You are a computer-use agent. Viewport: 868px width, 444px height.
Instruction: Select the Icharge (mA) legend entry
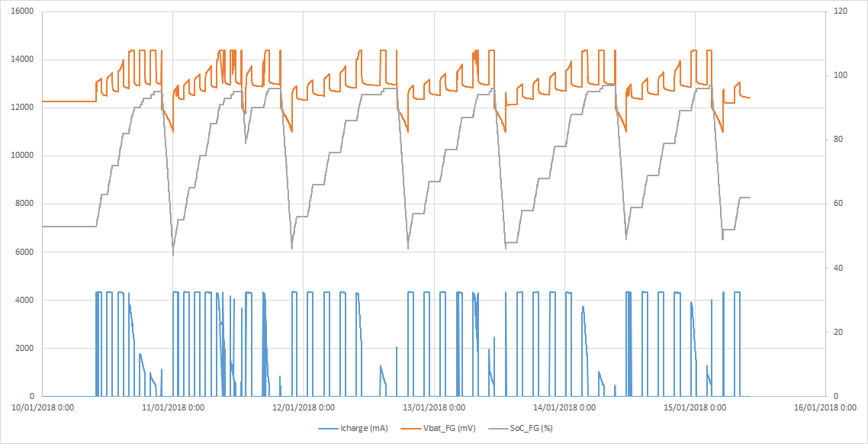coord(352,429)
